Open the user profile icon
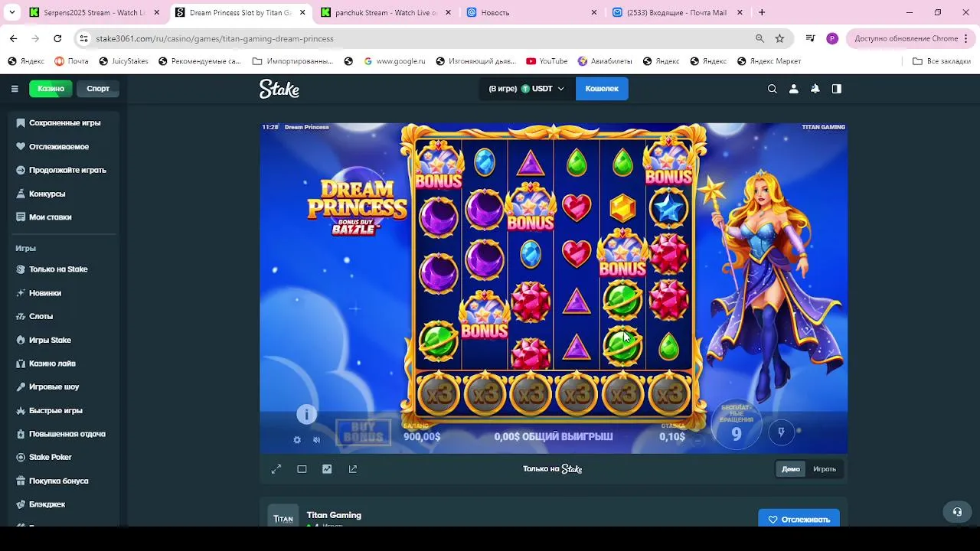The image size is (980, 551). coord(794,89)
